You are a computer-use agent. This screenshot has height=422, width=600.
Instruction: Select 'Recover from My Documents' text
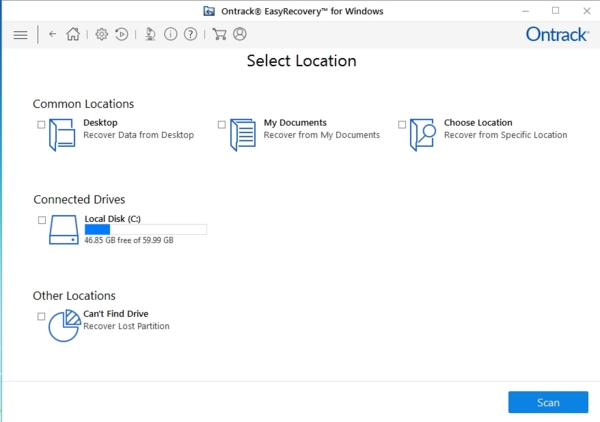322,135
